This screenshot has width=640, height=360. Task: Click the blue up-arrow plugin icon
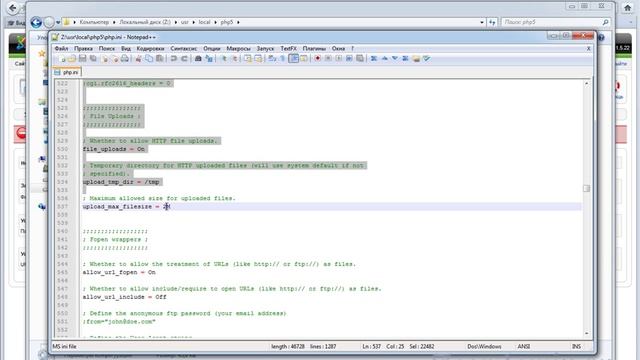[x=384, y=59]
